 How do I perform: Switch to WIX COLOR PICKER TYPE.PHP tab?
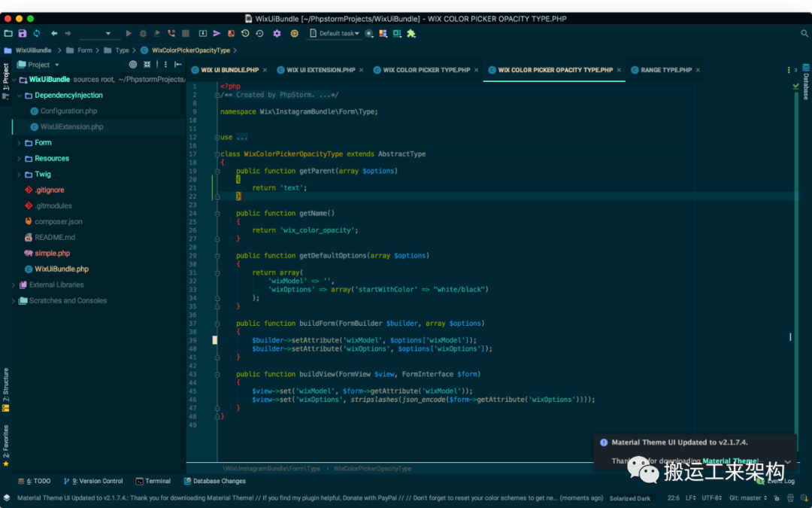click(x=426, y=70)
